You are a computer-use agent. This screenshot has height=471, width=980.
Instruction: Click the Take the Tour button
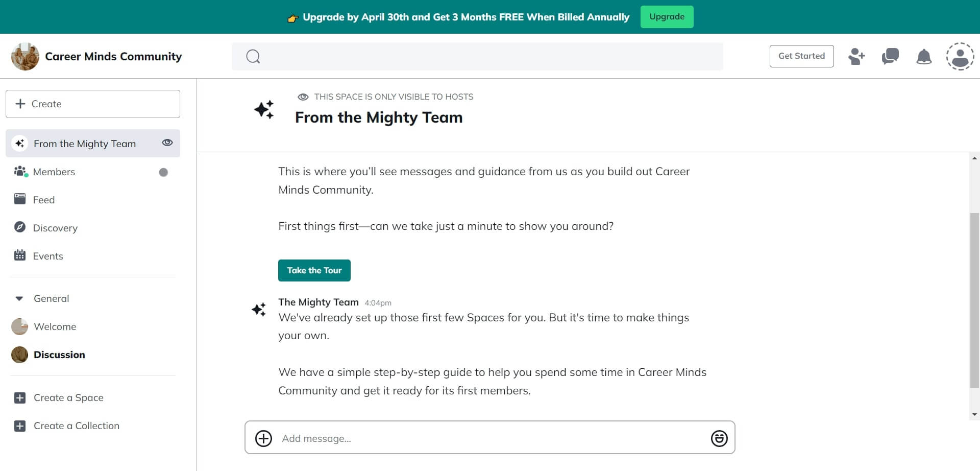pyautogui.click(x=314, y=270)
